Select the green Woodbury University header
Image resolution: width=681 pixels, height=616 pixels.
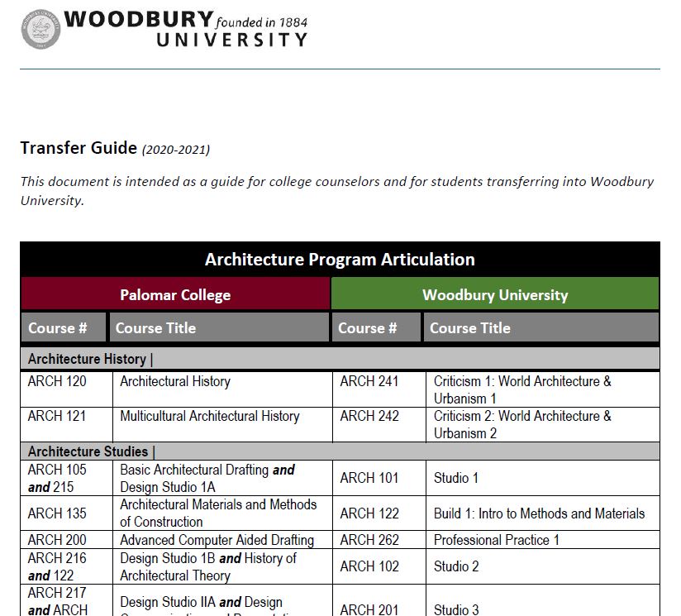point(495,294)
